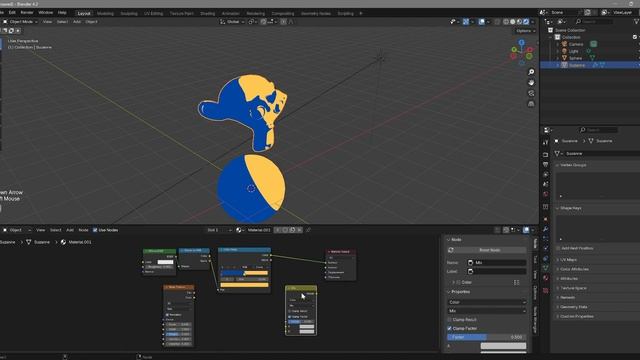Open the Tool properties tab icon
This screenshot has width=640, height=360.
(x=546, y=142)
